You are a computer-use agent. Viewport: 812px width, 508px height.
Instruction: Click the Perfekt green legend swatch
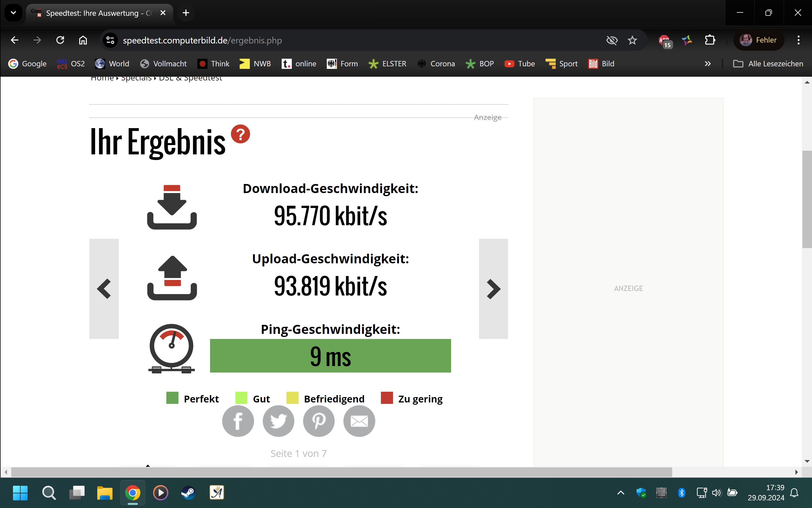[x=173, y=398]
